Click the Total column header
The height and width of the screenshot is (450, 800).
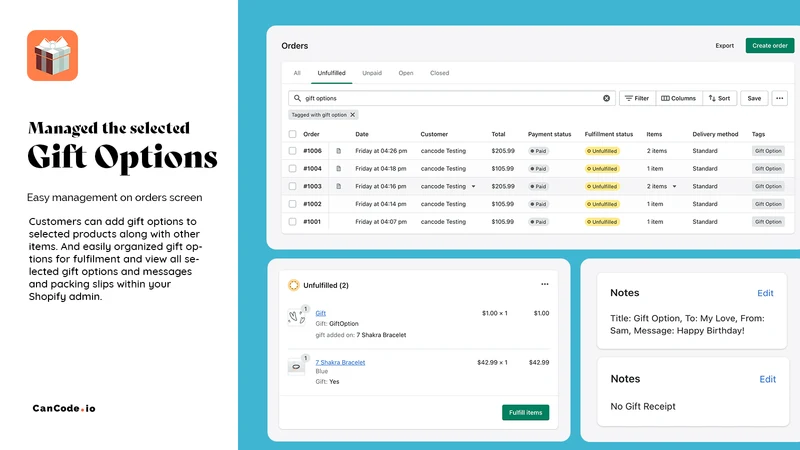(498, 134)
